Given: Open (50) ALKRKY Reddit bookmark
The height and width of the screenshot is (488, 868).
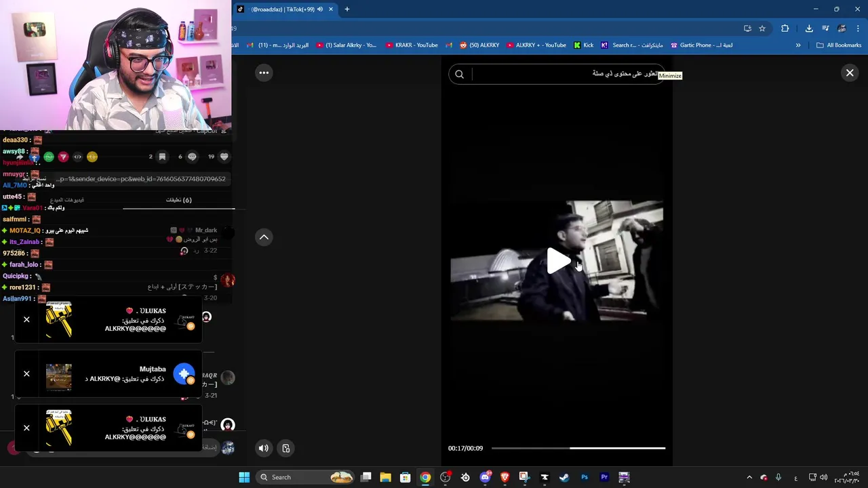Looking at the screenshot, I should 479,45.
